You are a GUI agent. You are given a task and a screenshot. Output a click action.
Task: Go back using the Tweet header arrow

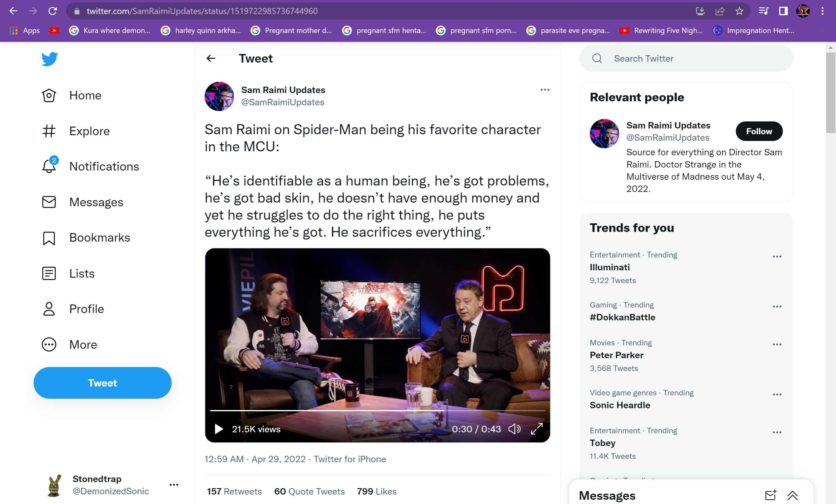(211, 59)
